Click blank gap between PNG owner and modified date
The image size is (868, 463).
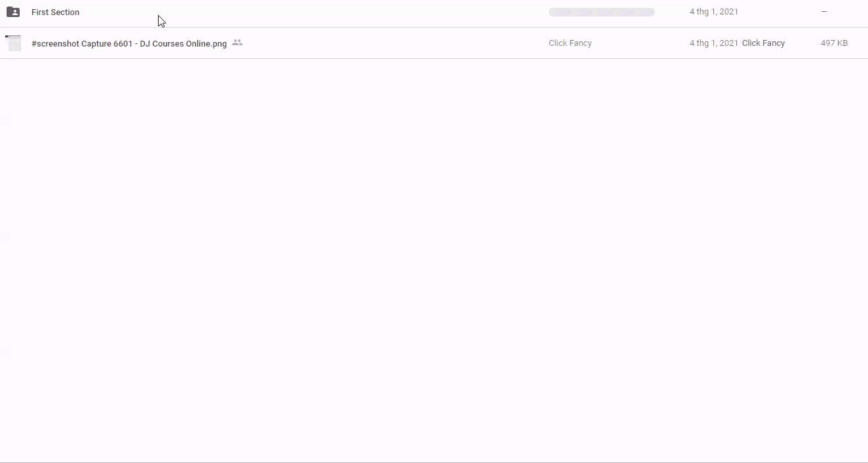tap(639, 43)
